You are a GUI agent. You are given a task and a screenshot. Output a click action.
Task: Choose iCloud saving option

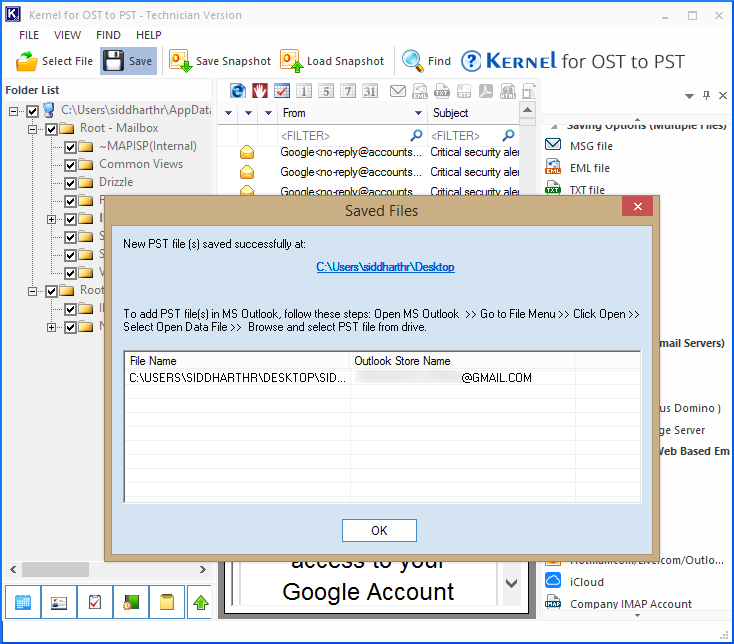575,582
